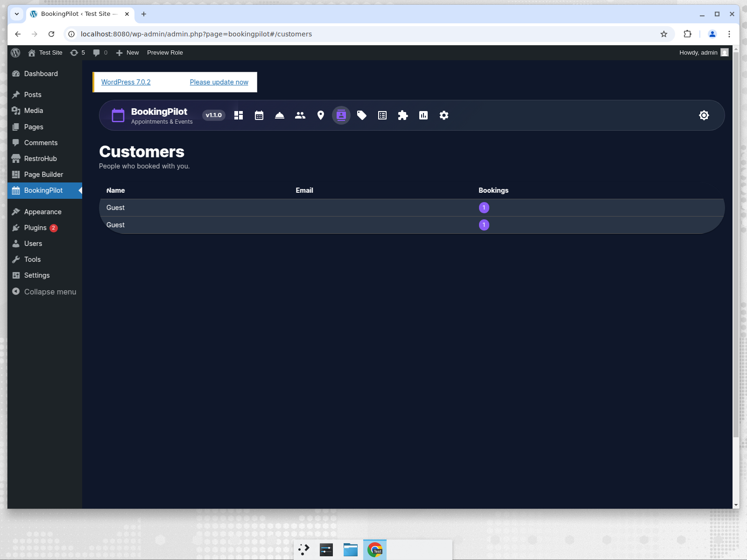Open the services bell icon

tap(280, 115)
